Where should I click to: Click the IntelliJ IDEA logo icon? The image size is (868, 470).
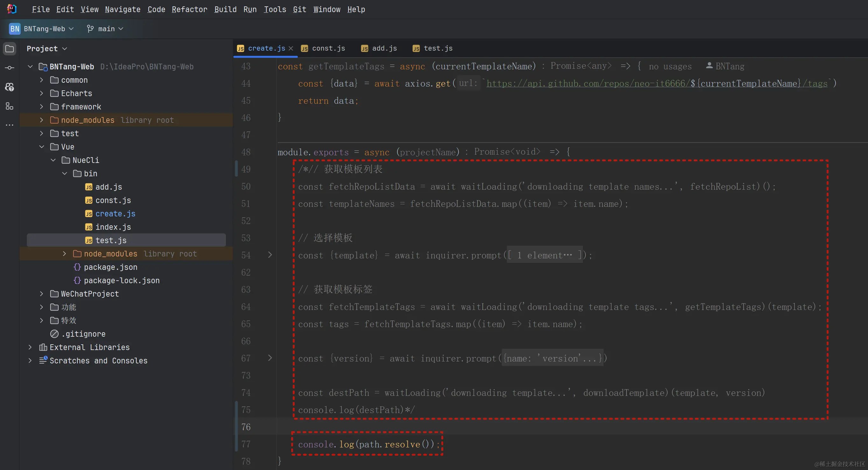pyautogui.click(x=11, y=9)
